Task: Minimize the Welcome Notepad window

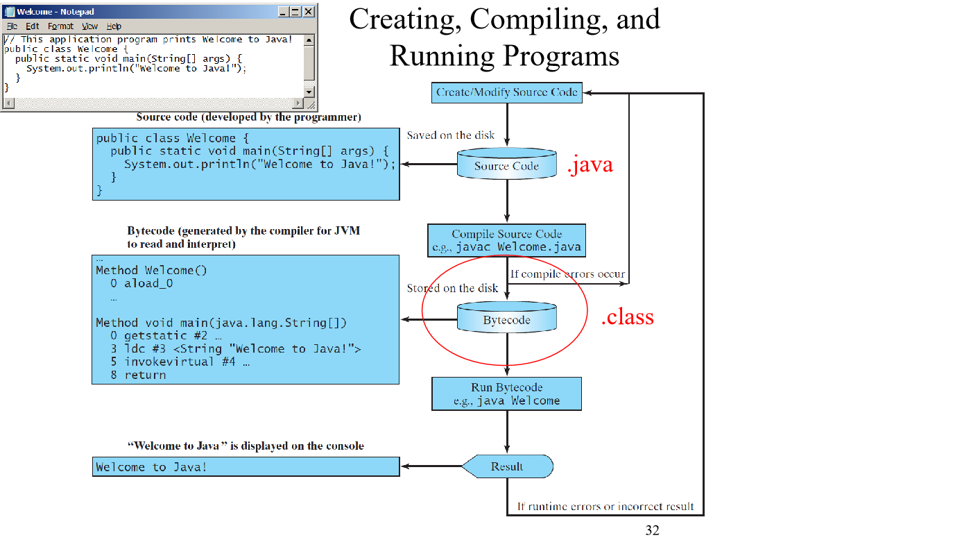Action: (x=284, y=12)
